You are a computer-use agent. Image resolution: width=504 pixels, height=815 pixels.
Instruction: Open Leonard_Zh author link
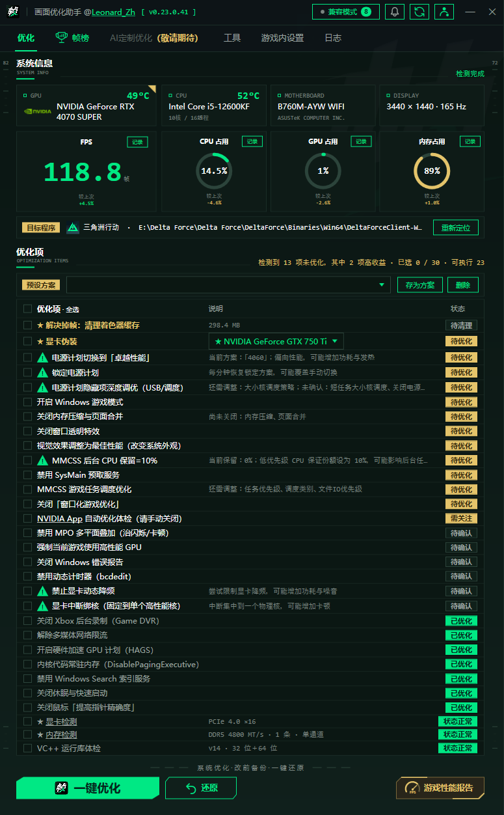[x=113, y=12]
